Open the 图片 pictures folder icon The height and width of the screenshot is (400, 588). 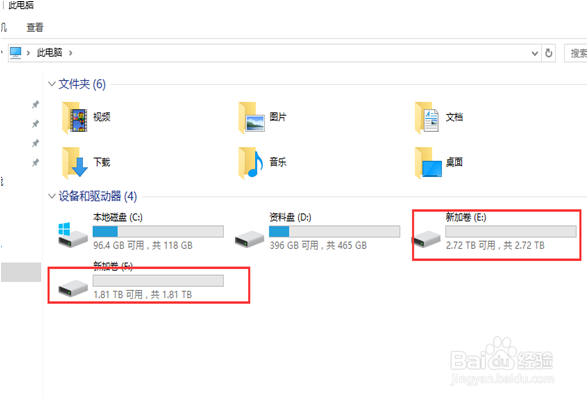click(251, 118)
